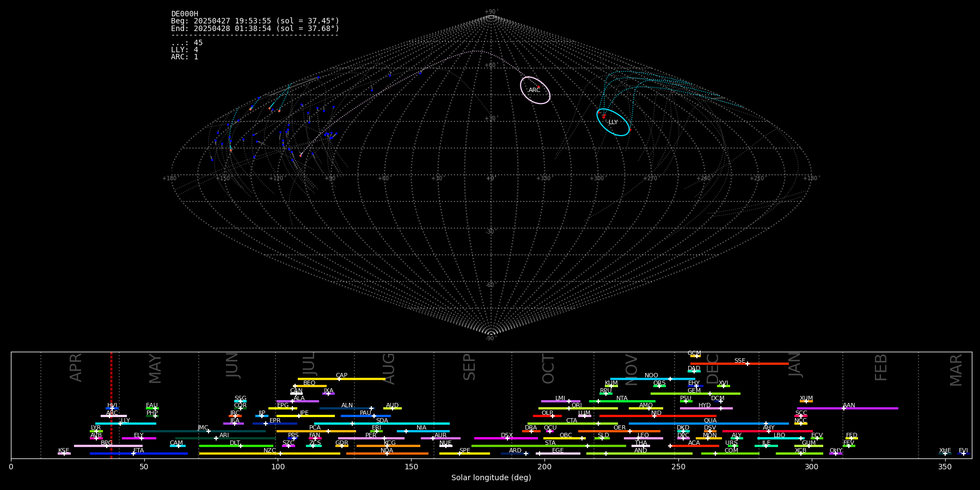Click the 'Beg: 20250427 19:53:55' line

pos(255,21)
